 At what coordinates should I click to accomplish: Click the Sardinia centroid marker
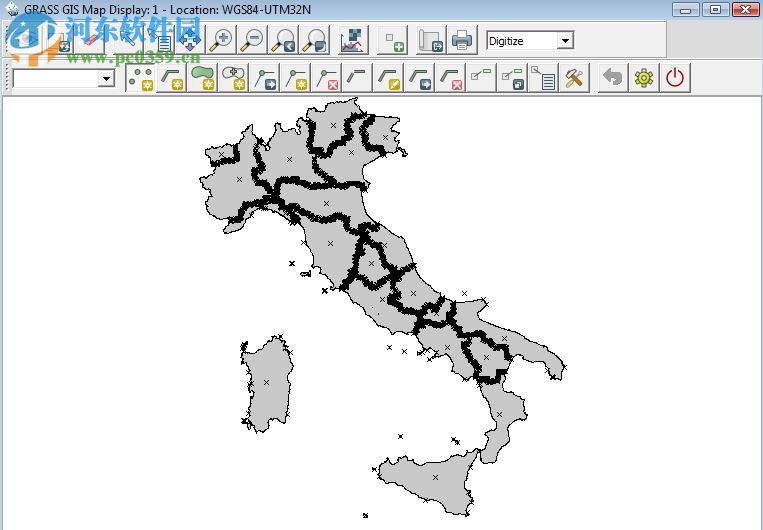[266, 383]
